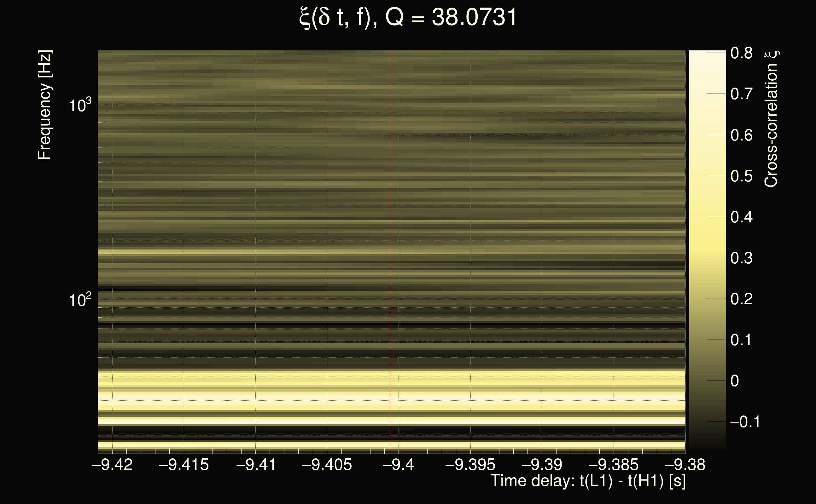Click the -9.41 time axis label
The image size is (816, 504).
[x=256, y=465]
